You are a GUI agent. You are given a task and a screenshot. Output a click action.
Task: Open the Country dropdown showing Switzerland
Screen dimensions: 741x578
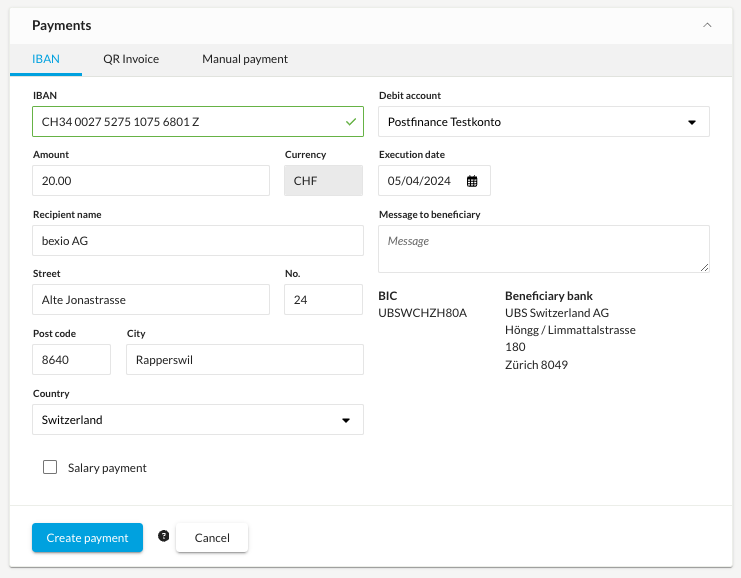(x=198, y=420)
